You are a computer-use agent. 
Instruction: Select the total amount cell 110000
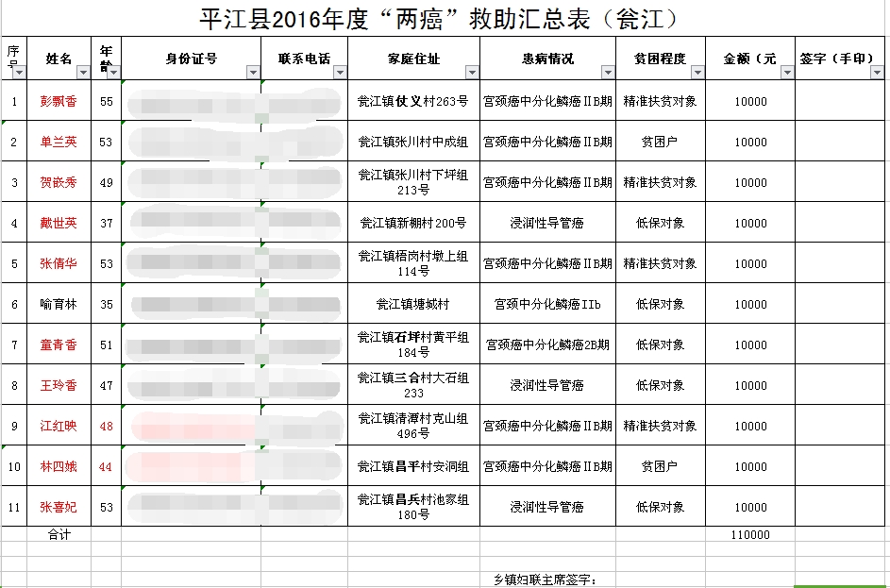click(x=750, y=535)
